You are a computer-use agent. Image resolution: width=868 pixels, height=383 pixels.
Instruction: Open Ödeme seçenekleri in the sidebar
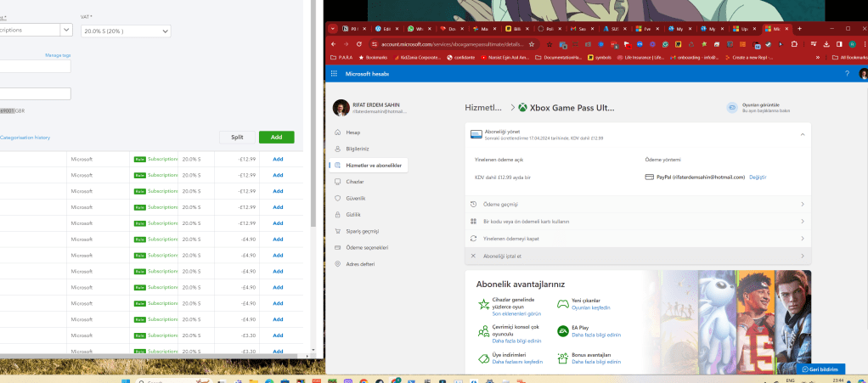coord(367,247)
